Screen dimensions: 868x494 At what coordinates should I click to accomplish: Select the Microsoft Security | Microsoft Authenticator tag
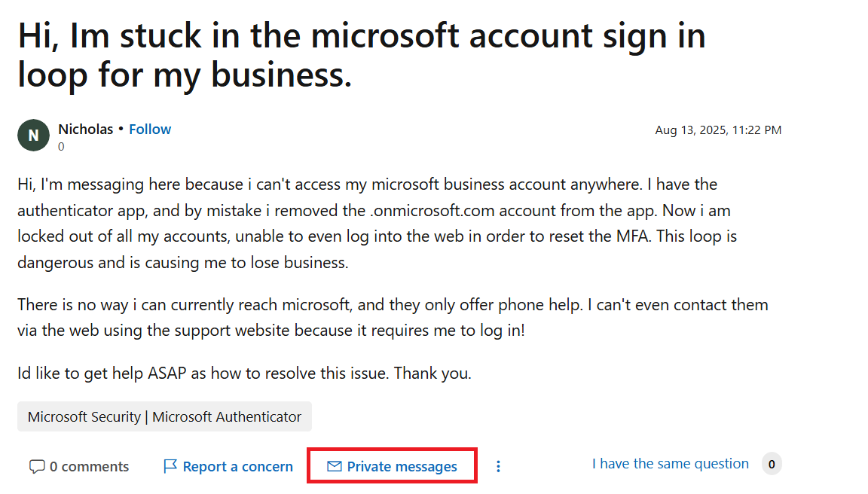[164, 416]
